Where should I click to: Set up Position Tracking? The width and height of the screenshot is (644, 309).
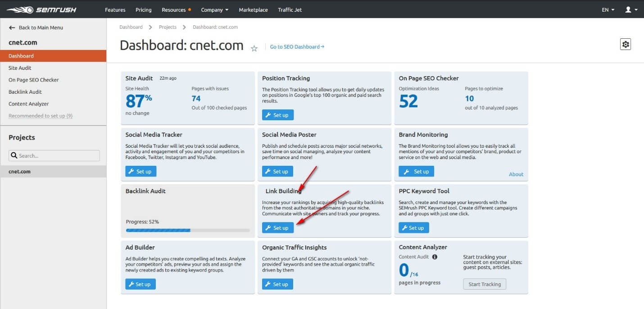[x=277, y=115]
